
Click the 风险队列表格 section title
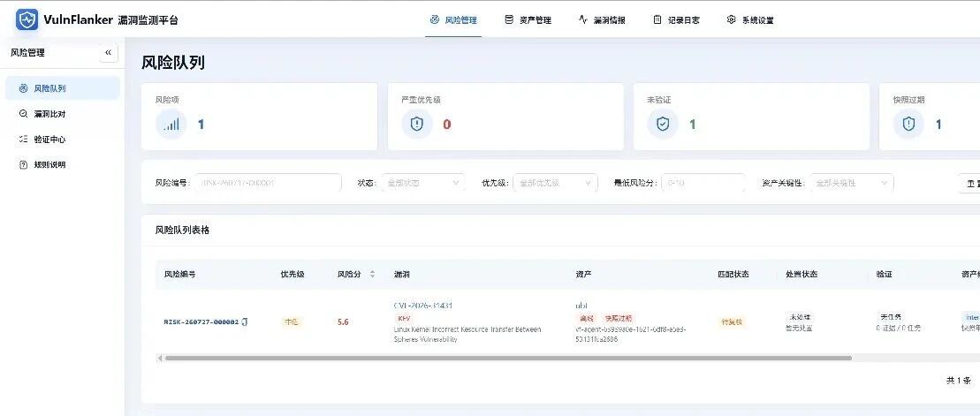pyautogui.click(x=182, y=230)
